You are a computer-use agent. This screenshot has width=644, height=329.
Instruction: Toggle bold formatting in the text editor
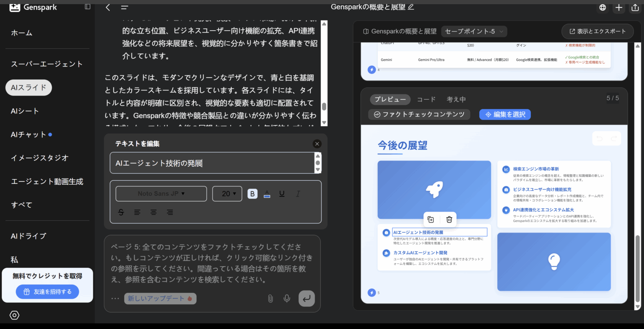(x=252, y=193)
